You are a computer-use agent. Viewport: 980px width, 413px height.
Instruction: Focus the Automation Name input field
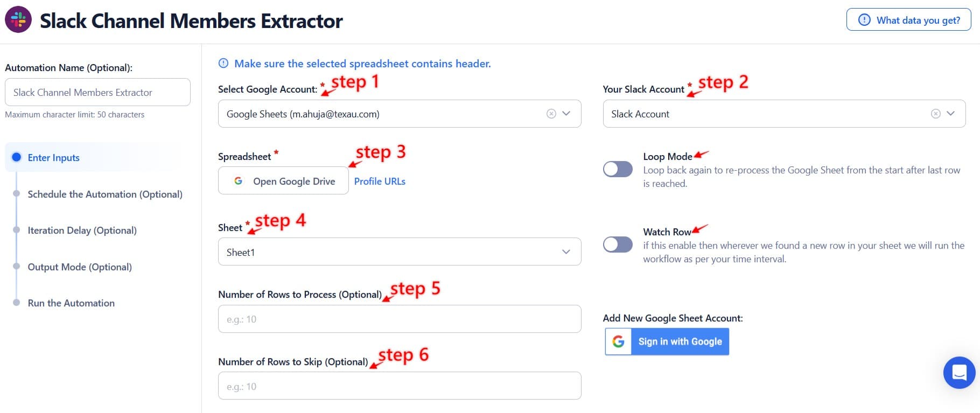[97, 92]
